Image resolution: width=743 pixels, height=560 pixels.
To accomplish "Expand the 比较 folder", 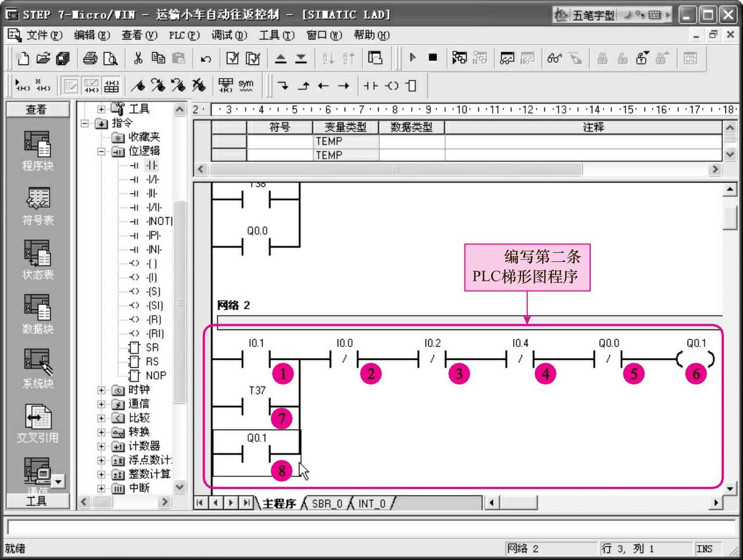I will click(x=101, y=418).
